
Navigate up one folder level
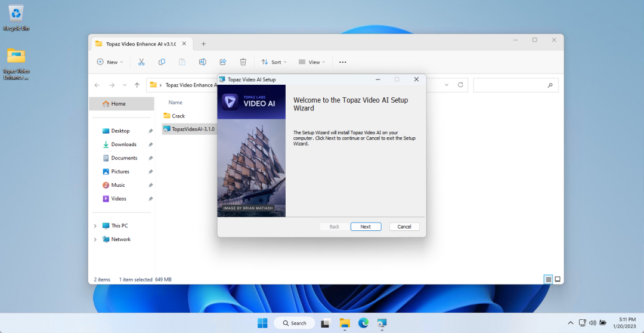click(x=137, y=85)
